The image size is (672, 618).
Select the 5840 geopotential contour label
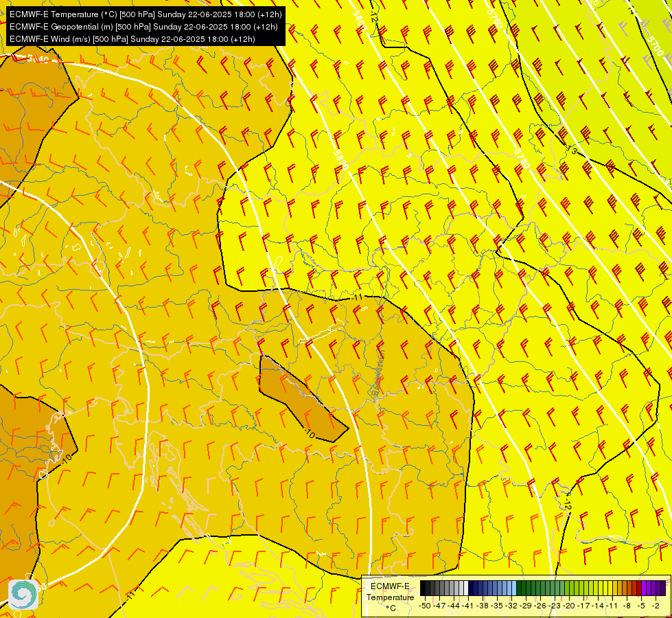point(38,59)
